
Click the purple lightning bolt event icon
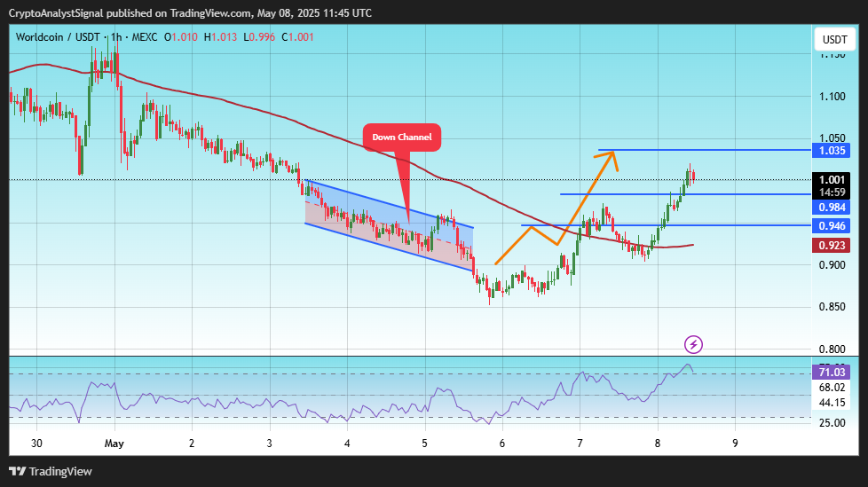pos(693,344)
